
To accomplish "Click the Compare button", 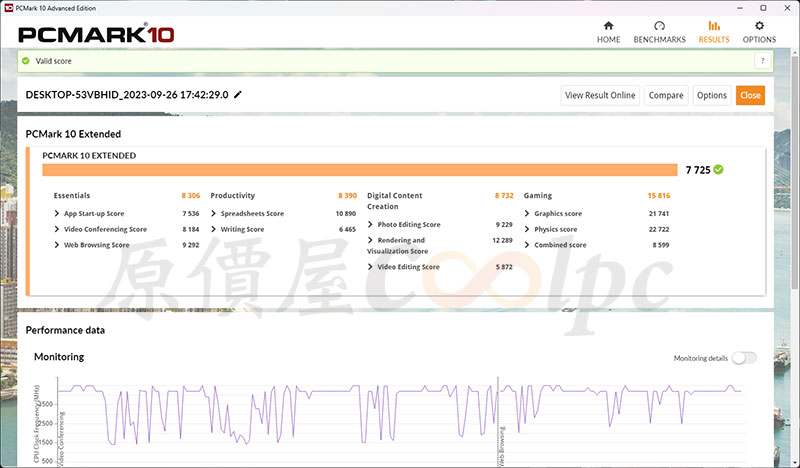I will pyautogui.click(x=666, y=95).
